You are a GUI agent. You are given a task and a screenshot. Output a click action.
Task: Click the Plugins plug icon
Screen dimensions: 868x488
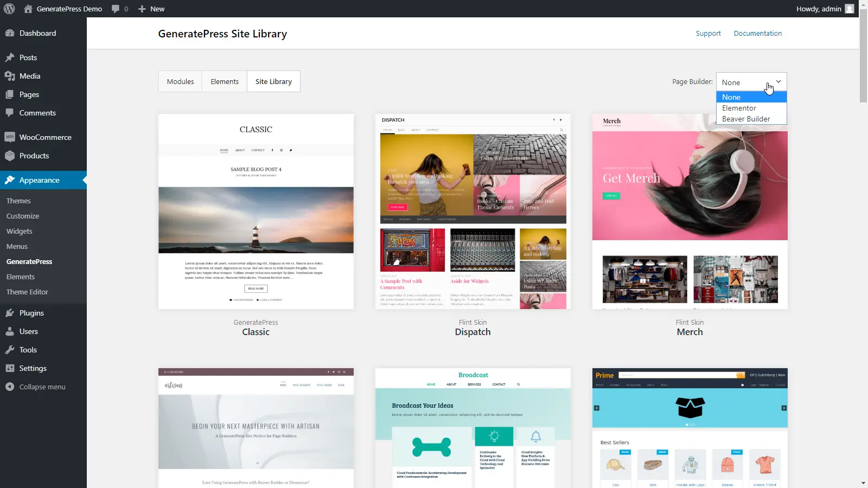(10, 313)
